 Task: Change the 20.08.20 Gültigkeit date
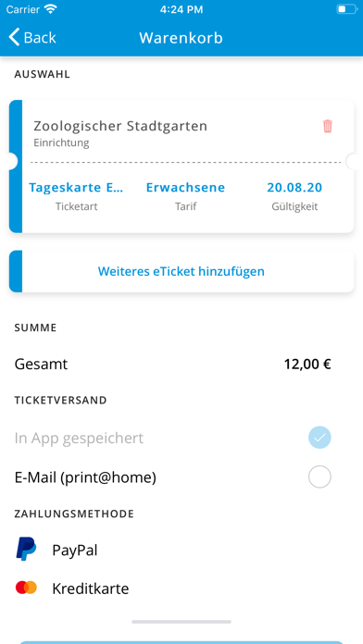click(x=294, y=195)
